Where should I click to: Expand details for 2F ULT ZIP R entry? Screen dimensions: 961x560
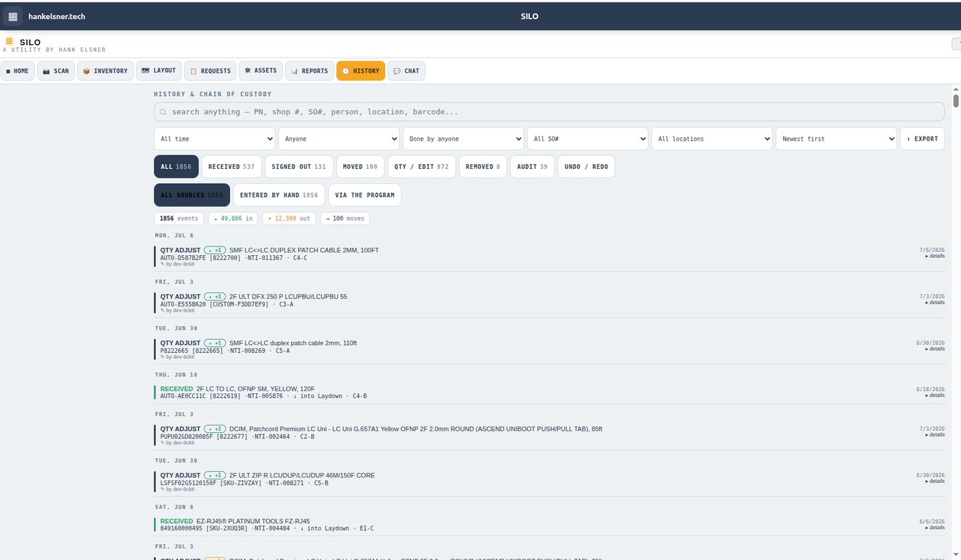coord(935,481)
